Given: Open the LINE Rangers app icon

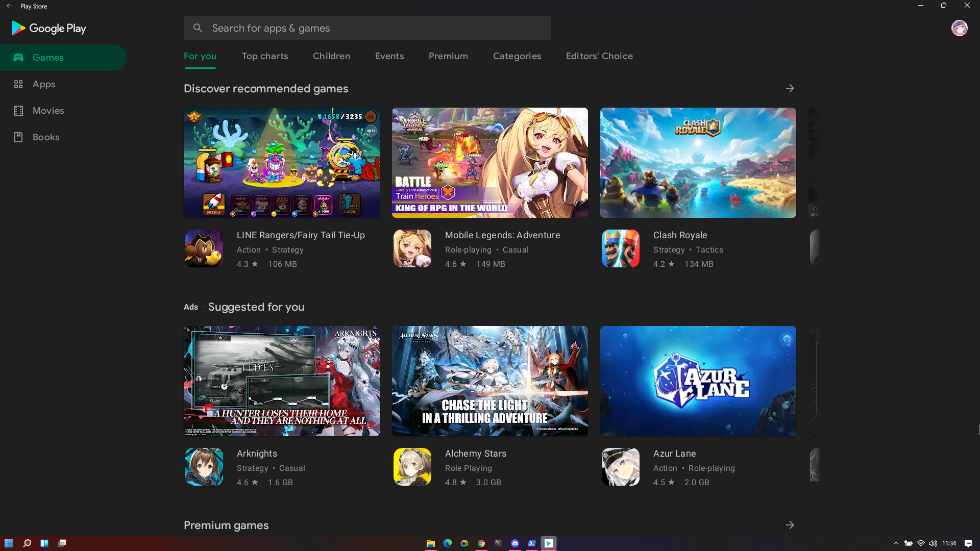Looking at the screenshot, I should (204, 248).
